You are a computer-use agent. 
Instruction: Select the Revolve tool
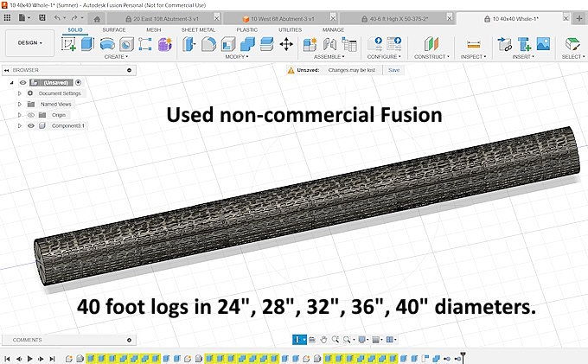[107, 44]
